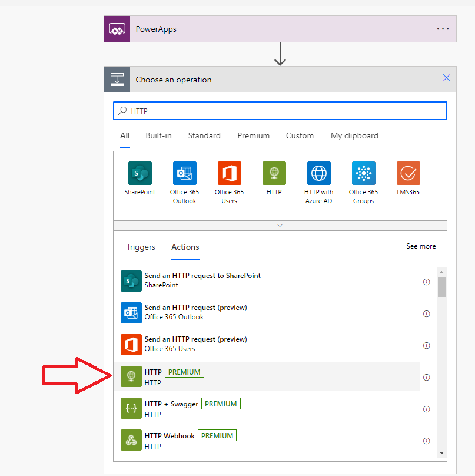Screen dimensions: 475x476
Task: Choose Office 365 Users Send an HTTP request
Action: click(x=267, y=345)
